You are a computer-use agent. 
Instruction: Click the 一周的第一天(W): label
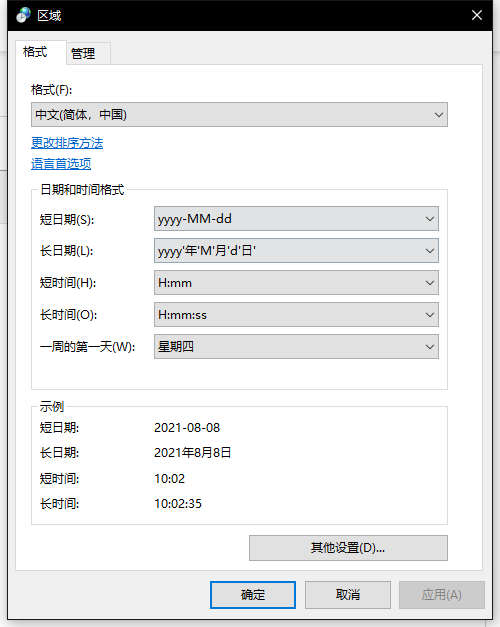pyautogui.click(x=87, y=347)
